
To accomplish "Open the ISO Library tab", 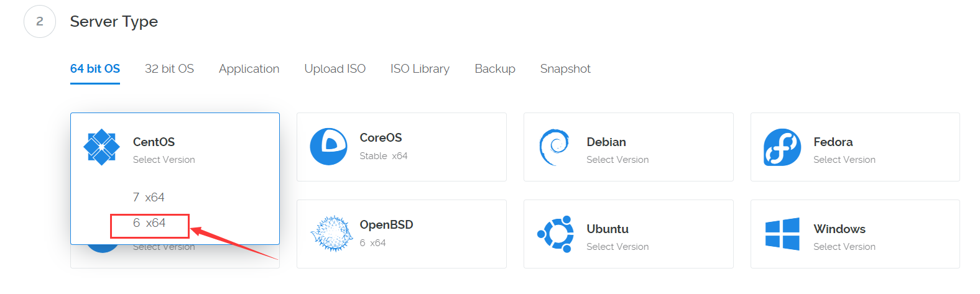I will (420, 68).
